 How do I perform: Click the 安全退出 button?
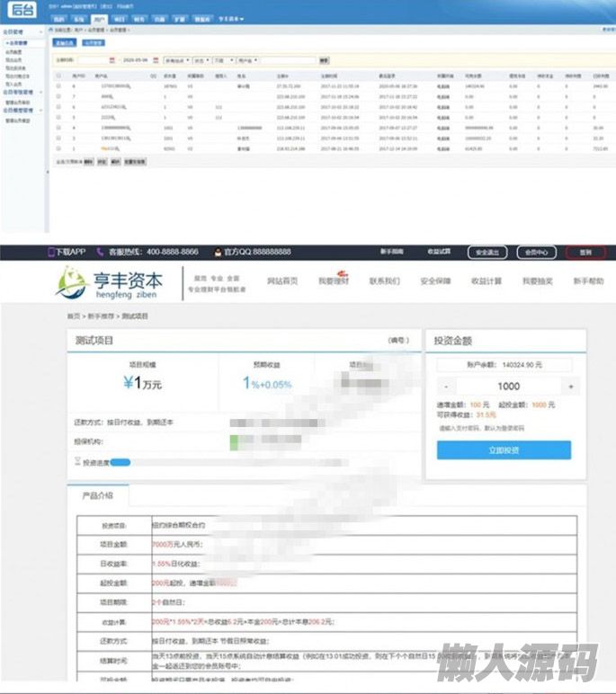coord(487,253)
